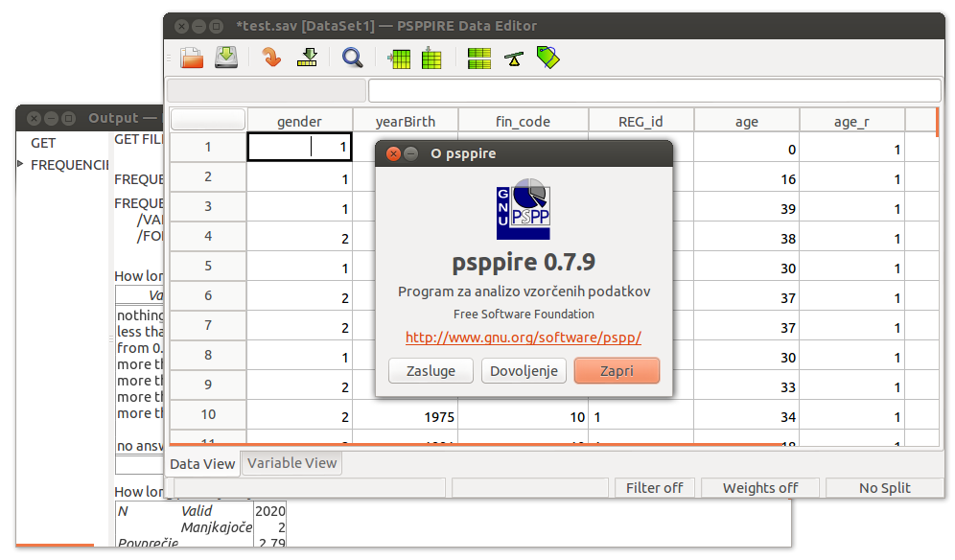The width and height of the screenshot is (955, 560).
Task: Switch to the Data View tab
Action: 202,464
